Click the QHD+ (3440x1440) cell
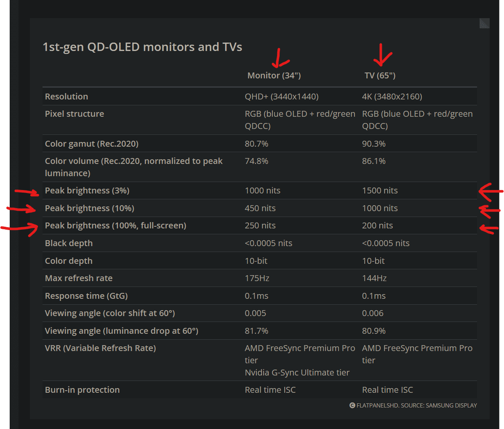 pyautogui.click(x=282, y=97)
